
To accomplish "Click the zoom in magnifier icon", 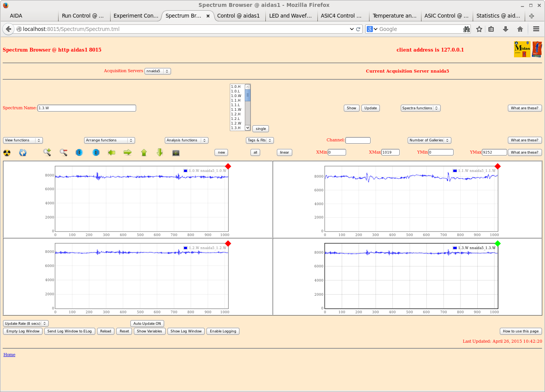I will pyautogui.click(x=47, y=152).
